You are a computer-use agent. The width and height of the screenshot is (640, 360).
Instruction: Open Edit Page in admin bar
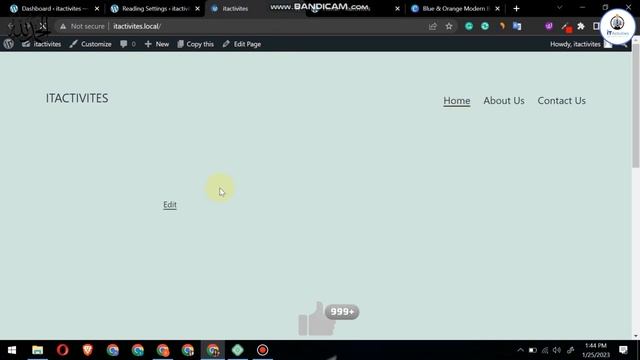click(x=242, y=44)
